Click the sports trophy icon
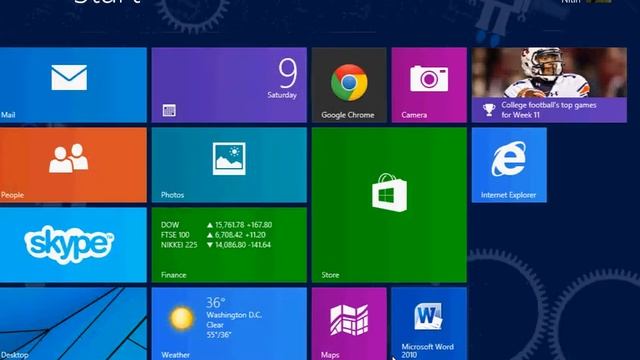This screenshot has width=640, height=360. pos(489,110)
